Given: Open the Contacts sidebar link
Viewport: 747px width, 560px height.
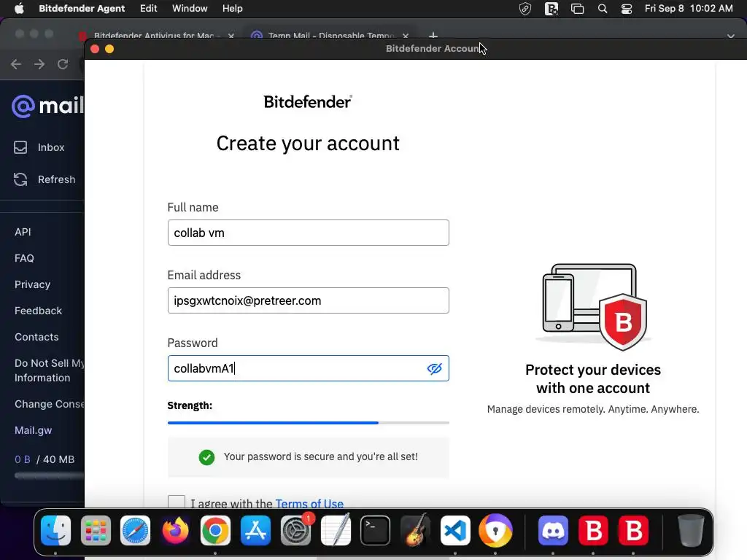Looking at the screenshot, I should (36, 337).
